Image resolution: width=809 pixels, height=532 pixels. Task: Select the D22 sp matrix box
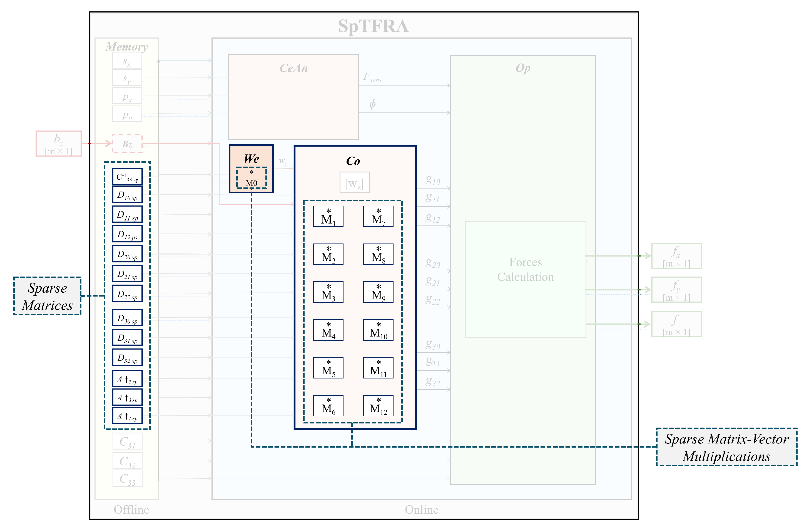(x=128, y=293)
